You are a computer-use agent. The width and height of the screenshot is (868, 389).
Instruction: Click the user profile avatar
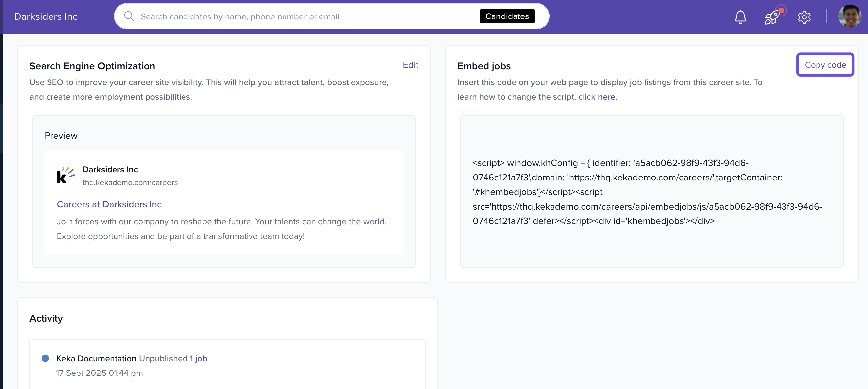coord(850,16)
